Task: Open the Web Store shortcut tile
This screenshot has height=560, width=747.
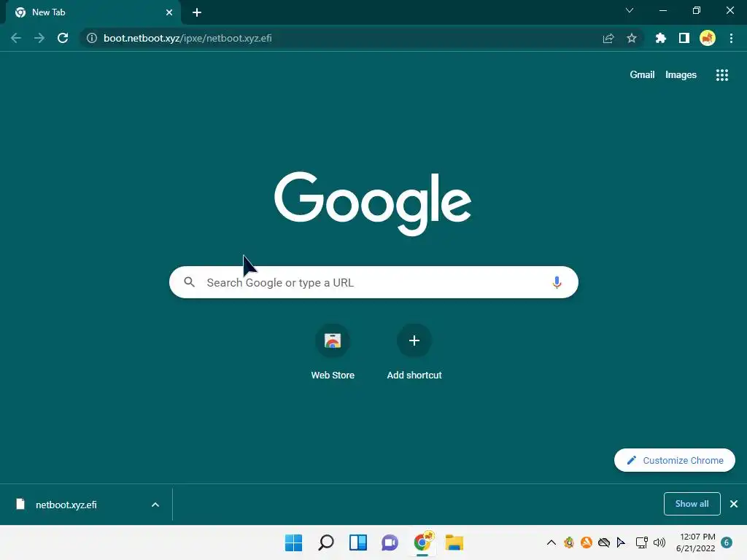Action: tap(333, 352)
